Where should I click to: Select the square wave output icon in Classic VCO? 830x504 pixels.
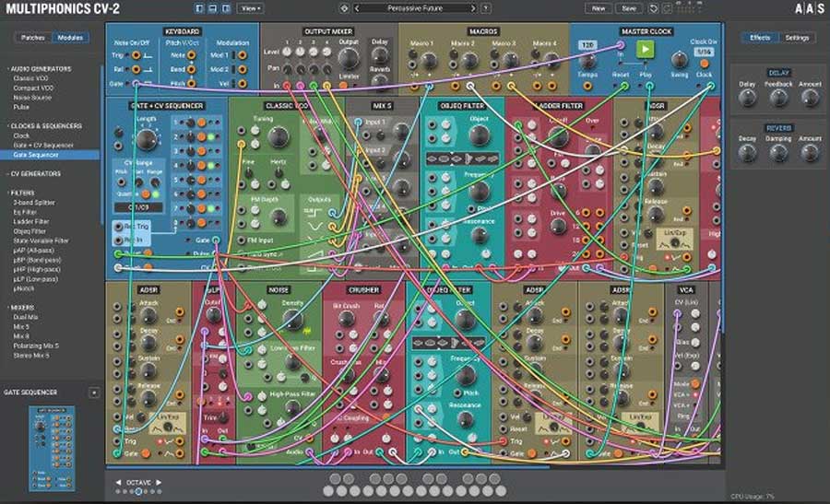click(x=313, y=212)
